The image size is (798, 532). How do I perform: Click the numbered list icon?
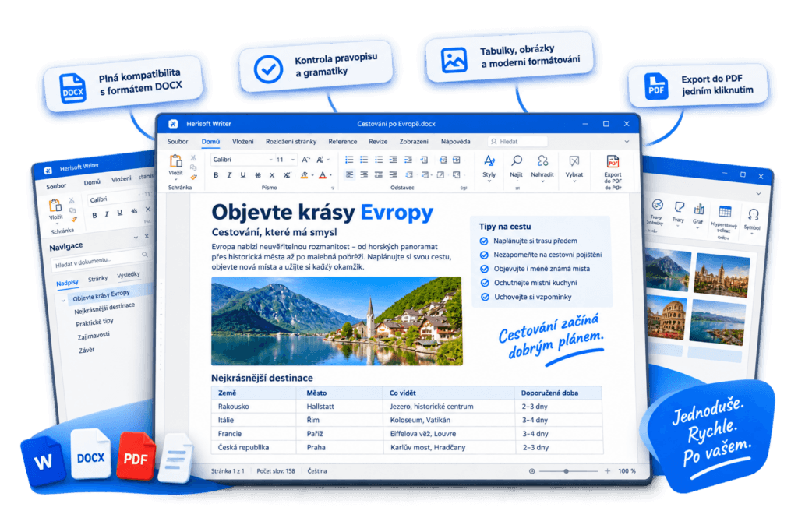pos(364,160)
